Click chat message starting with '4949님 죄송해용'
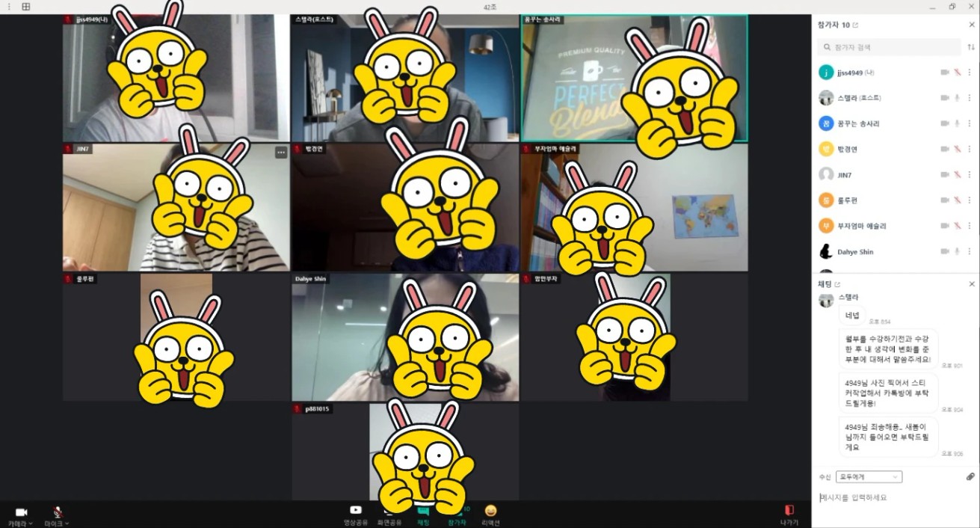The height and width of the screenshot is (528, 980). [x=888, y=437]
